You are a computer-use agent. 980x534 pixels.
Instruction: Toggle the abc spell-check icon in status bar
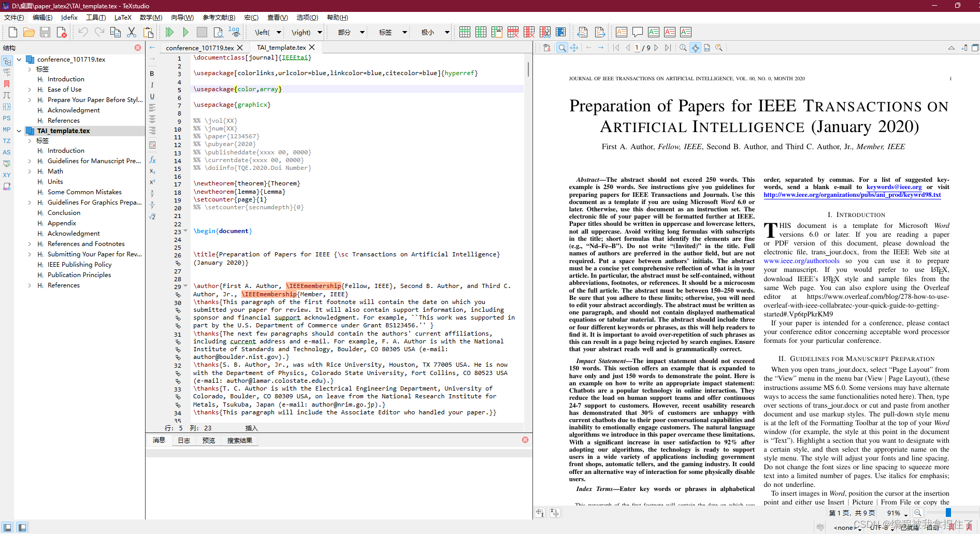[820, 527]
